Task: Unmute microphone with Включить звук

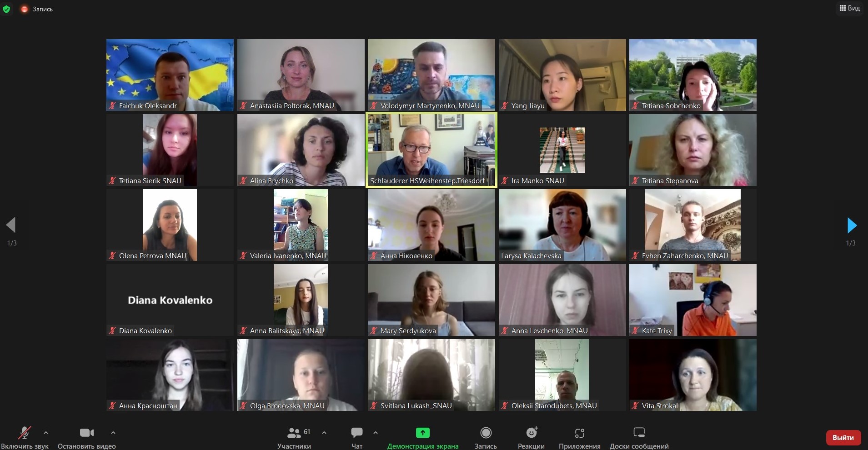Action: click(x=25, y=438)
